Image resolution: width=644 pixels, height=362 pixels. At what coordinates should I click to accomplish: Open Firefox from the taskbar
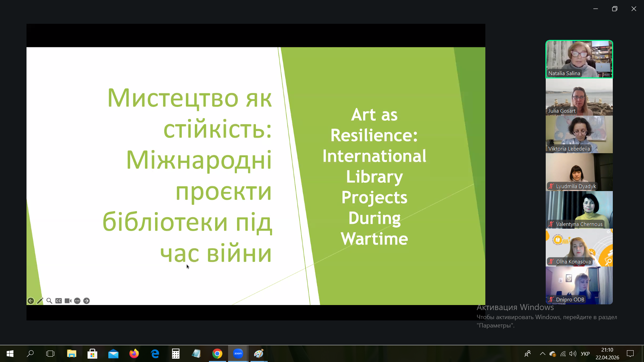[134, 354]
